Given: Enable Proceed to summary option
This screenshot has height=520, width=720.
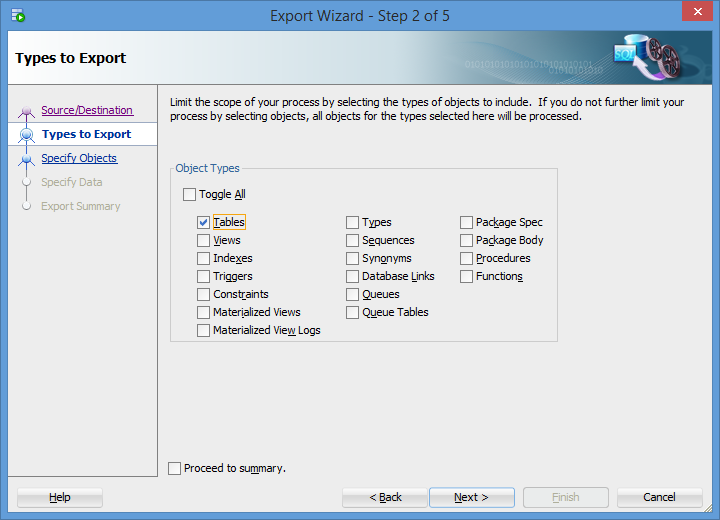Looking at the screenshot, I should pyautogui.click(x=176, y=468).
